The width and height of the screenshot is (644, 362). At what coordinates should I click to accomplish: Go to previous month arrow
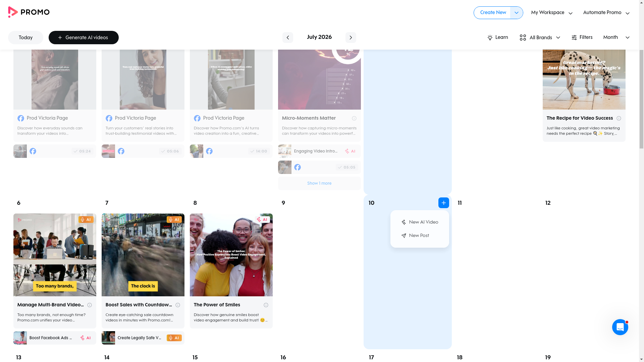click(287, 38)
